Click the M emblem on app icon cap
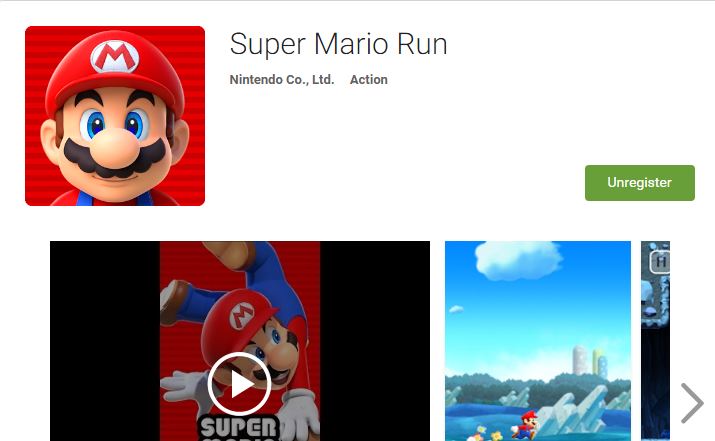Image resolution: width=715 pixels, height=441 pixels. click(x=114, y=57)
